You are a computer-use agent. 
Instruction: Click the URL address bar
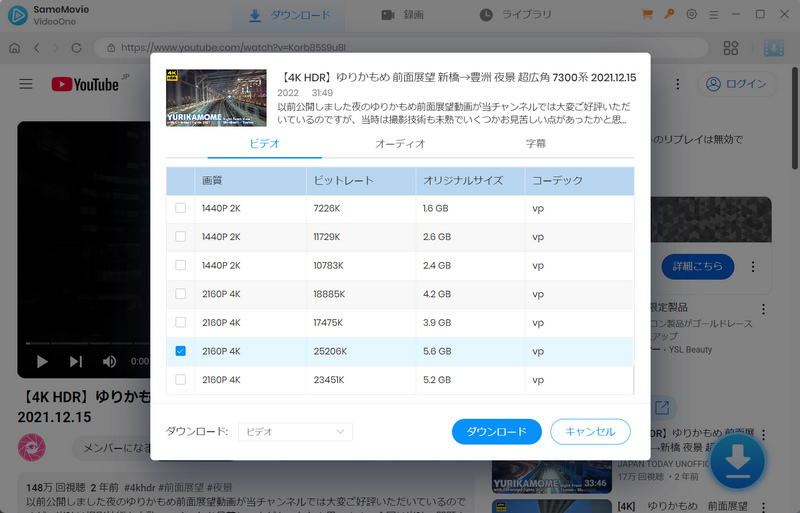pyautogui.click(x=401, y=48)
